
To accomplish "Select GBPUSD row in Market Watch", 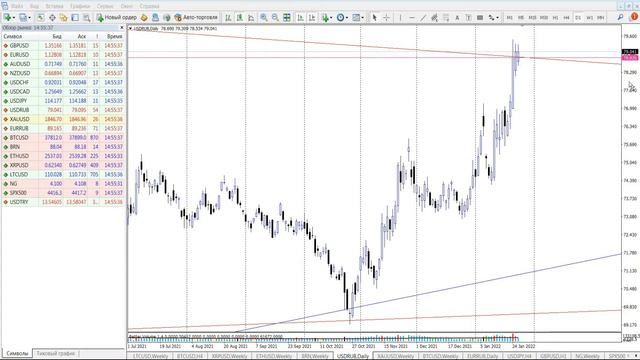I will tap(63, 46).
